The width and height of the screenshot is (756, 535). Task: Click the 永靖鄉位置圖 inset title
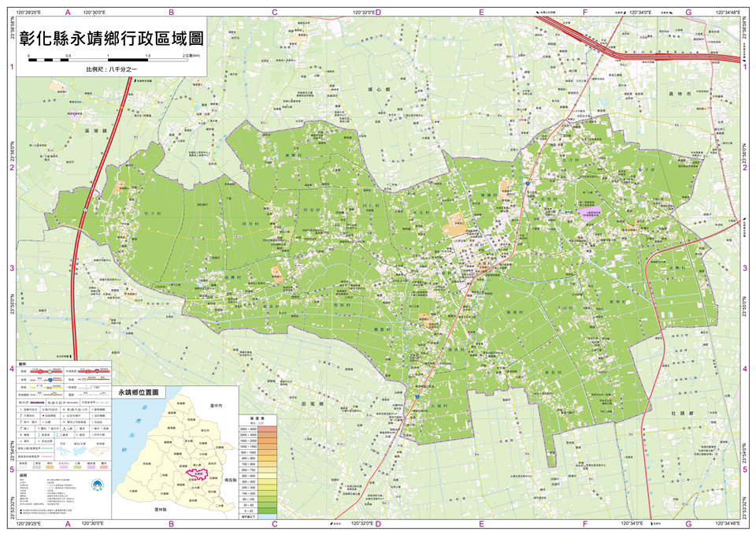click(139, 392)
